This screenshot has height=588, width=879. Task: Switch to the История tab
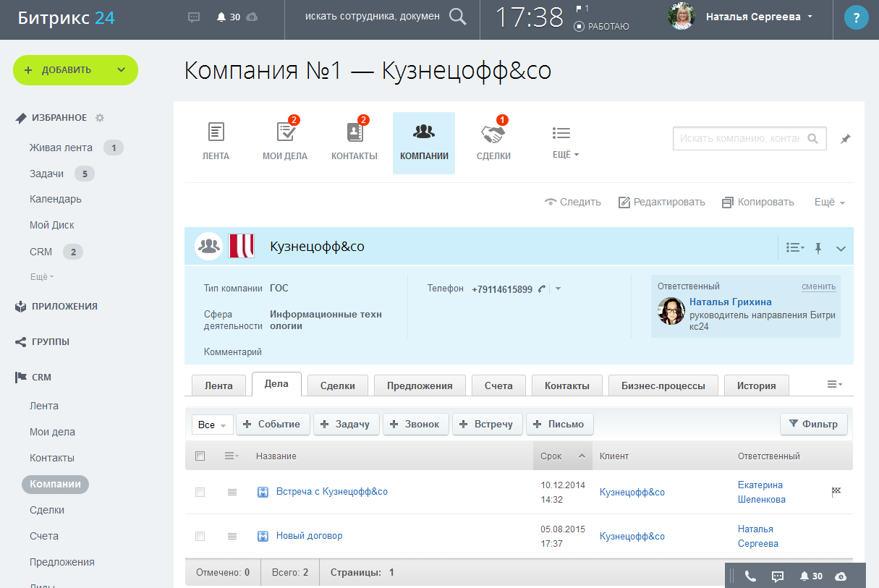(757, 385)
